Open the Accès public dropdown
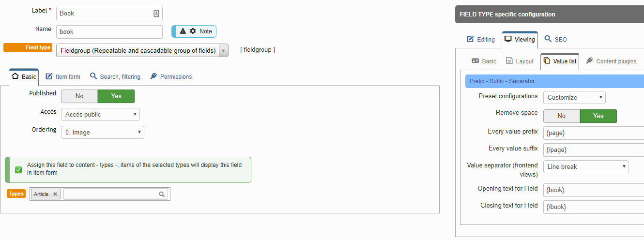The image size is (644, 240). coord(100,115)
